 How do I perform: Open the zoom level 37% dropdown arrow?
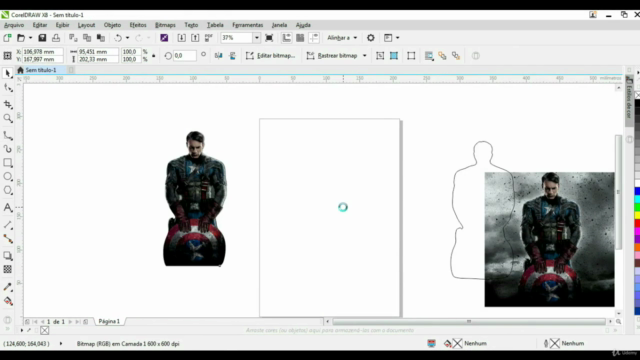257,38
